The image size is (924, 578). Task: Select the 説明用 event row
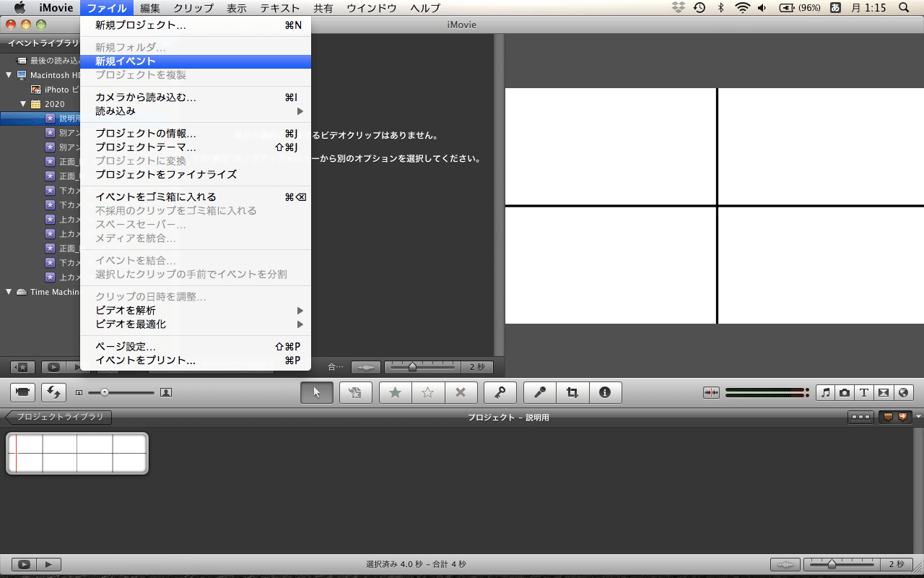[40, 118]
